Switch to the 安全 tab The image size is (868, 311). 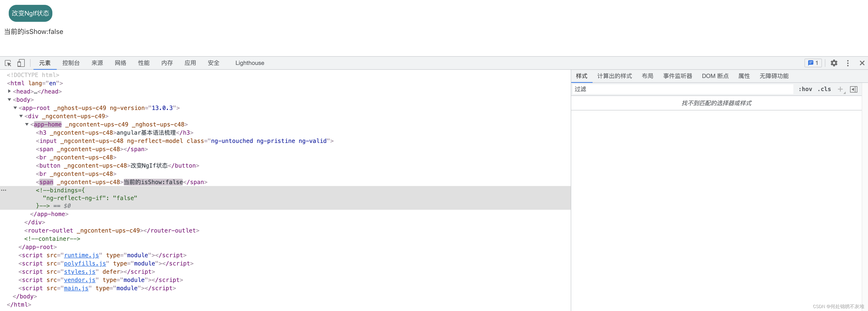(214, 63)
